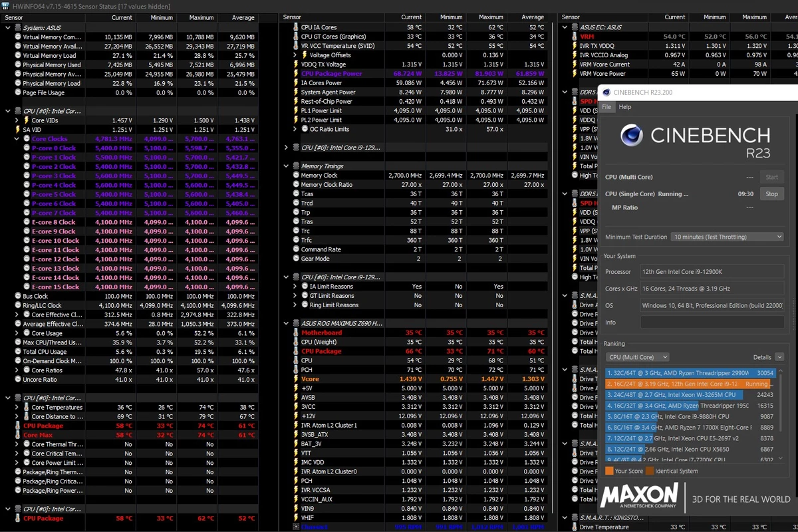Expand the Voltage Offsets row
Image resolution: width=798 pixels, height=532 pixels.
point(295,55)
